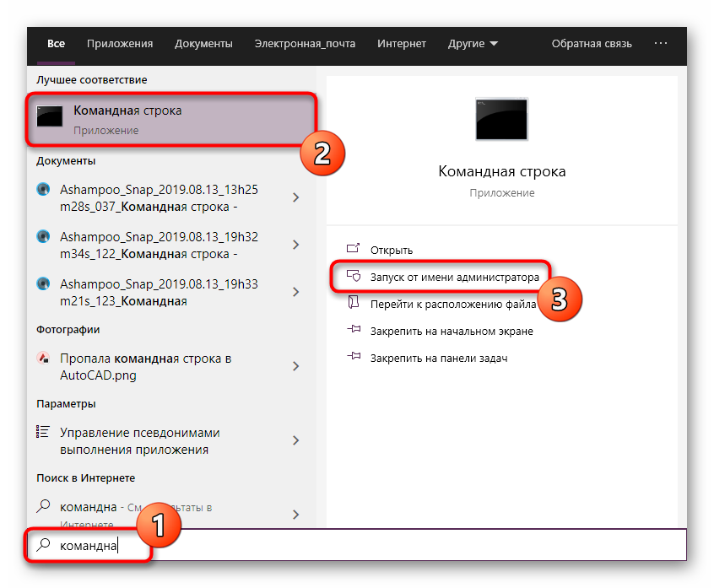Click the large Командная строка preview icon
The height and width of the screenshot is (588, 714).
[x=501, y=119]
